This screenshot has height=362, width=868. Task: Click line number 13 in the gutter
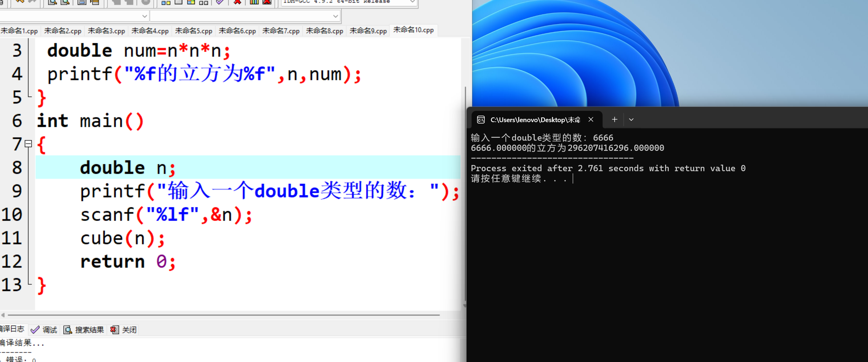12,285
